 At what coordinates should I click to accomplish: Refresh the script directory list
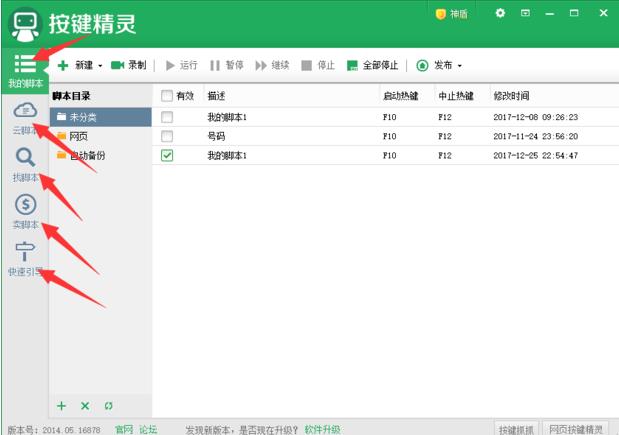click(109, 405)
